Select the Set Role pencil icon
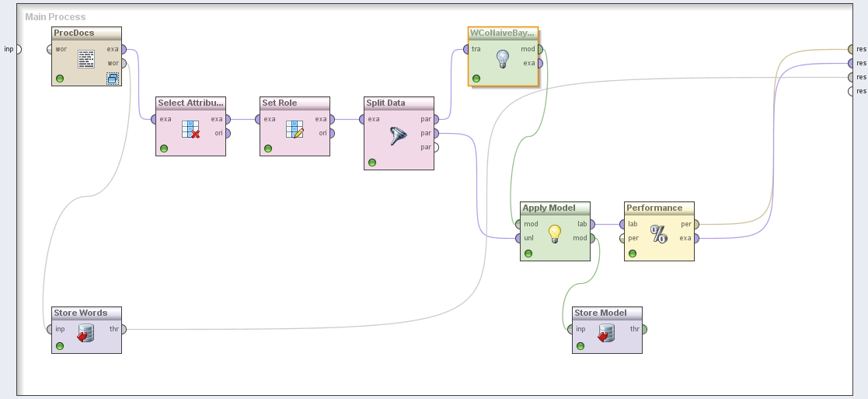This screenshot has height=399, width=868. pos(295,129)
